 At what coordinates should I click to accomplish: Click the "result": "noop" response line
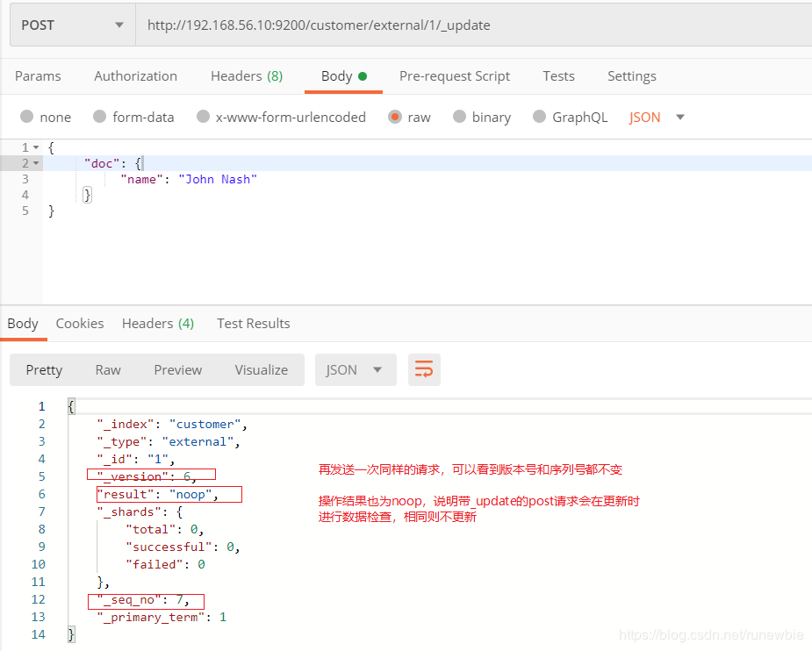click(157, 495)
